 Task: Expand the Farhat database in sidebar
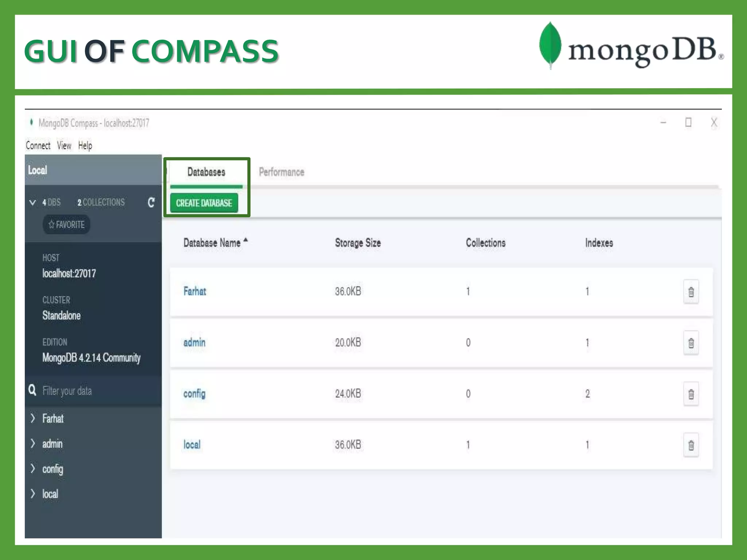pos(33,418)
